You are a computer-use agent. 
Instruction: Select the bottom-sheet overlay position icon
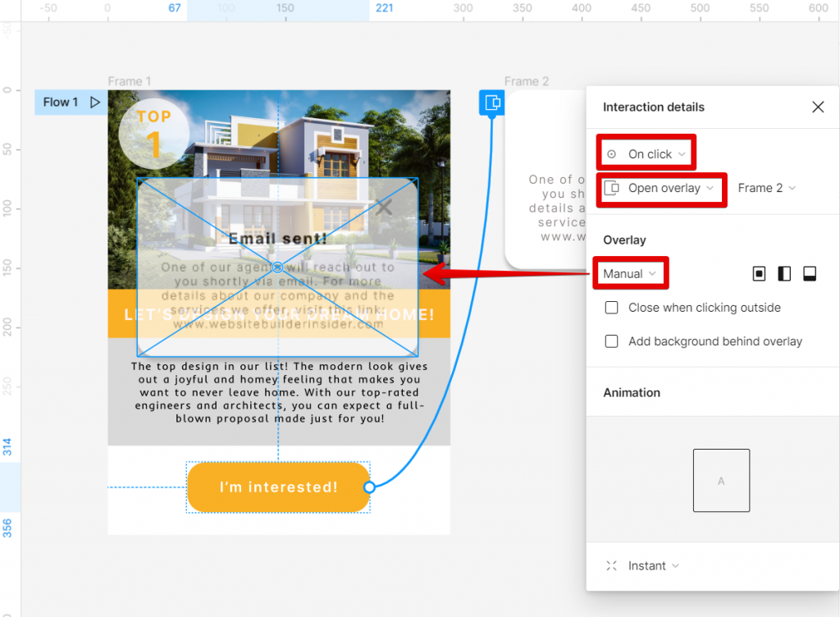(810, 273)
